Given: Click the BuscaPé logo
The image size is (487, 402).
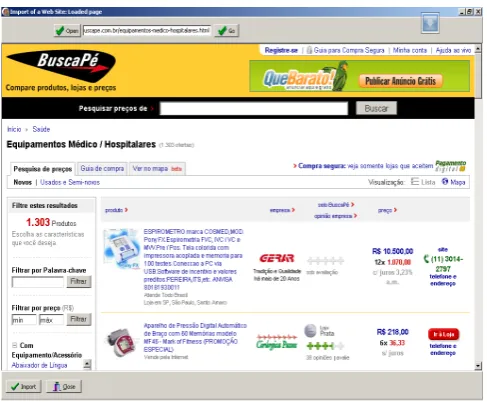Looking at the screenshot, I should [62, 66].
